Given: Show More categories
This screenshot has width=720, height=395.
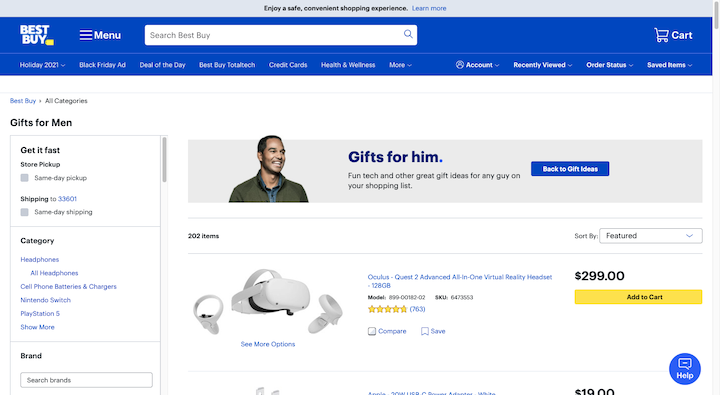Looking at the screenshot, I should click(x=37, y=327).
